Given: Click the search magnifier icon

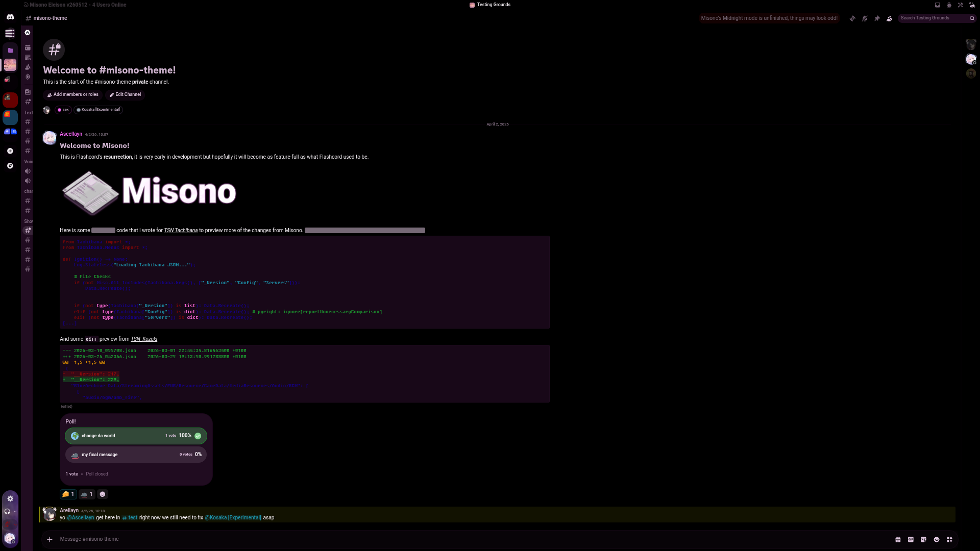Looking at the screenshot, I should click(x=972, y=18).
